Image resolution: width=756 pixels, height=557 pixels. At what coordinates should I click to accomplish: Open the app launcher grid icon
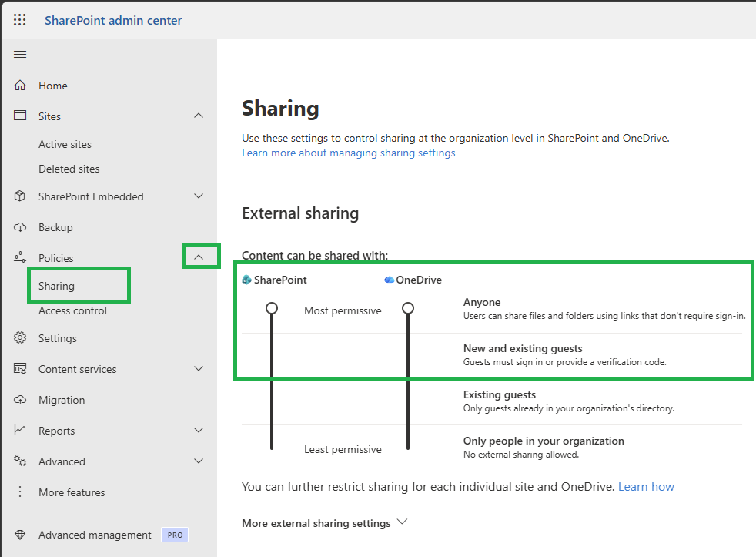20,20
